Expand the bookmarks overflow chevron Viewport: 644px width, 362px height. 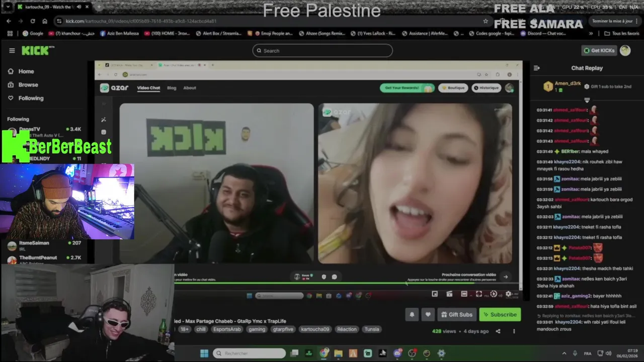[x=591, y=34]
